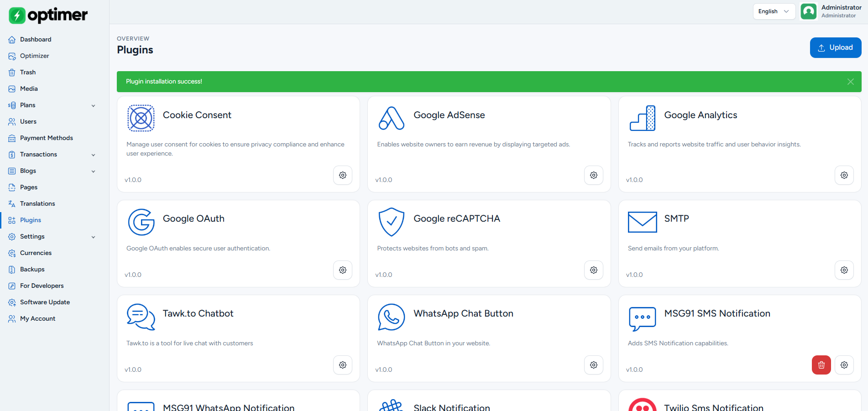
Task: Click the Twilio Sms Notification title
Action: [x=714, y=407]
